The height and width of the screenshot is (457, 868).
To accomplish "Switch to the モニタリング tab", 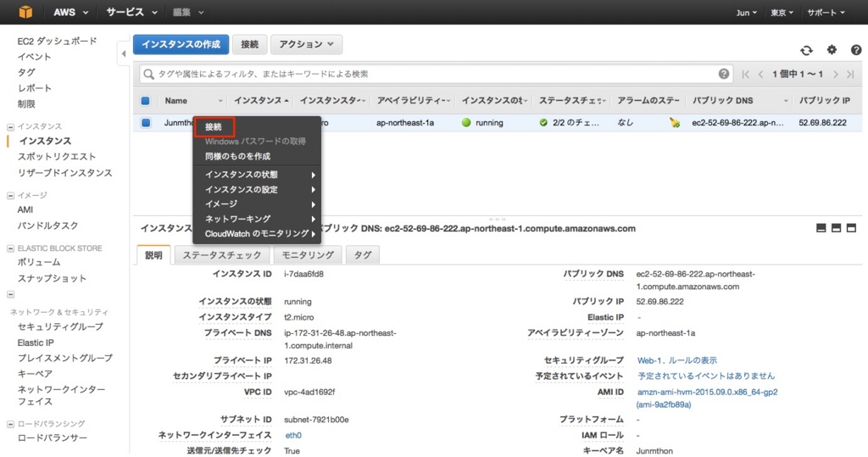I will (x=308, y=255).
